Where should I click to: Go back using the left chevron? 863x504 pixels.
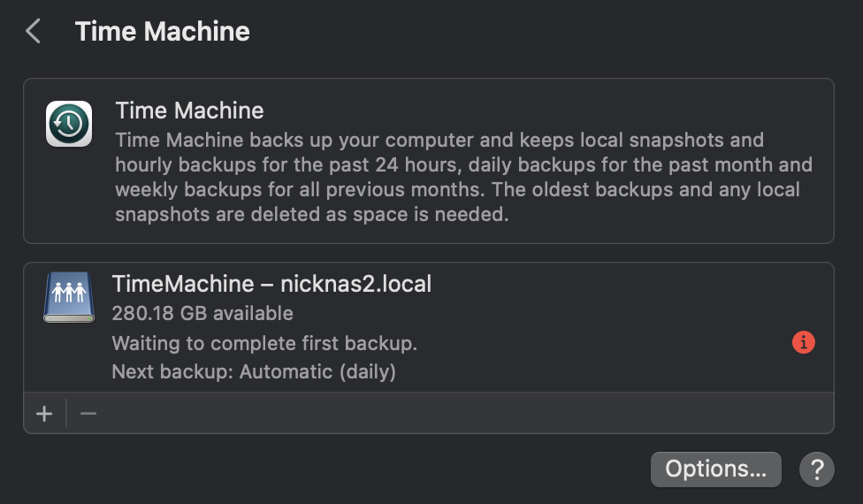[x=33, y=31]
